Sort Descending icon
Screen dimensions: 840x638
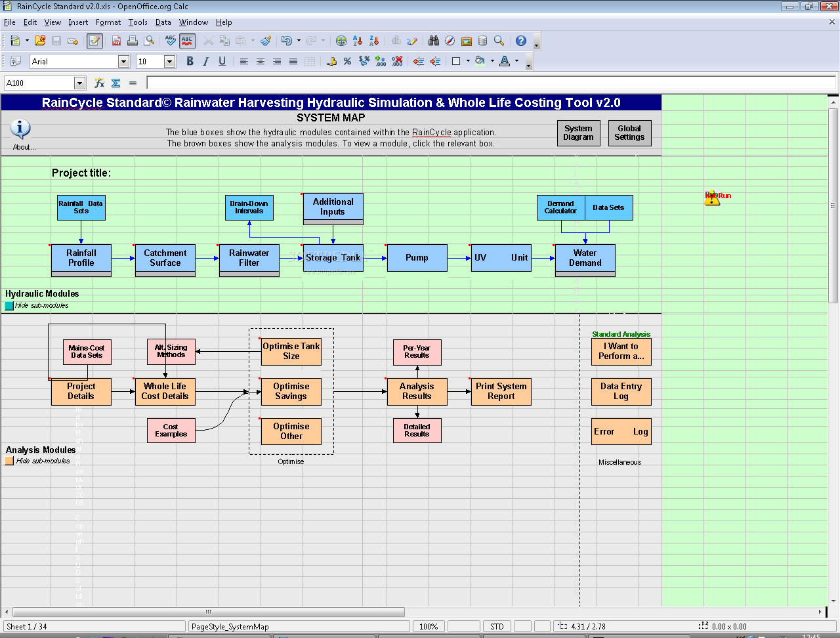coord(374,41)
